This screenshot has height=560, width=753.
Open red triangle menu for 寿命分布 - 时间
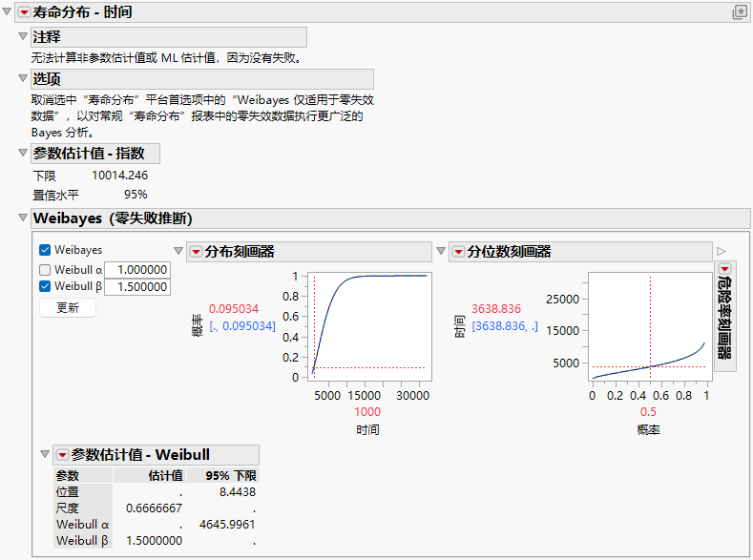tap(25, 12)
